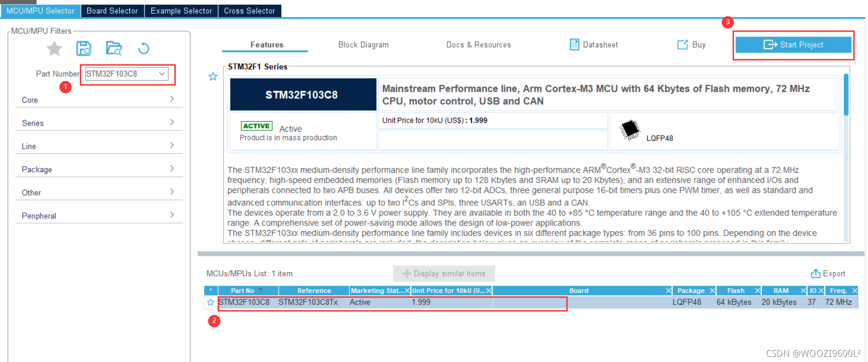The image size is (868, 362).
Task: Expand the Other filter section
Action: coord(99,192)
